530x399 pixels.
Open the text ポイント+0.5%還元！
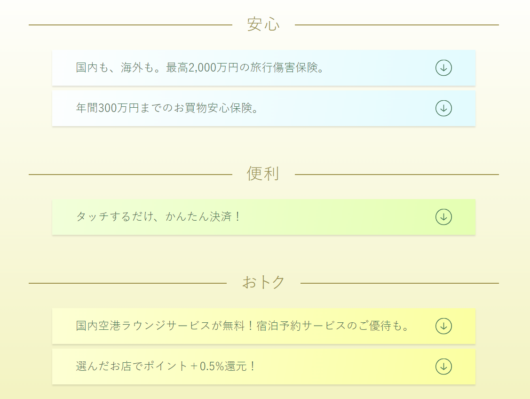[200, 366]
